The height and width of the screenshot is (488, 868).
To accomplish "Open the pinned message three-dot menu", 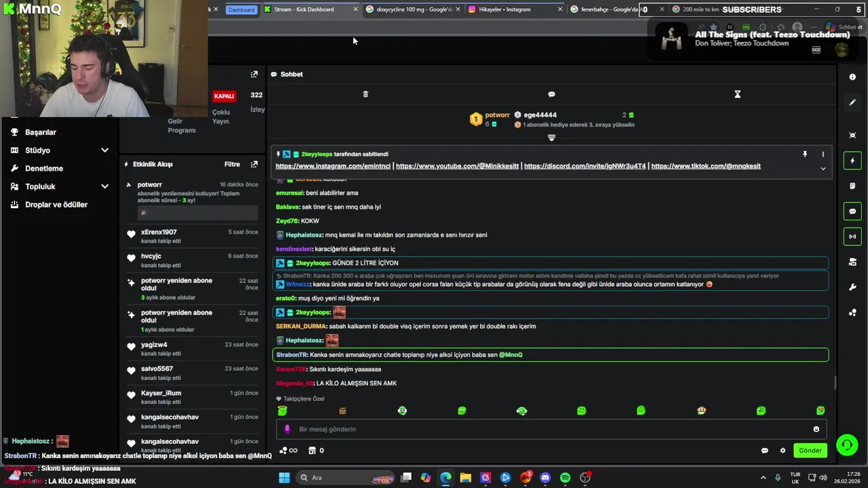I will tap(823, 155).
